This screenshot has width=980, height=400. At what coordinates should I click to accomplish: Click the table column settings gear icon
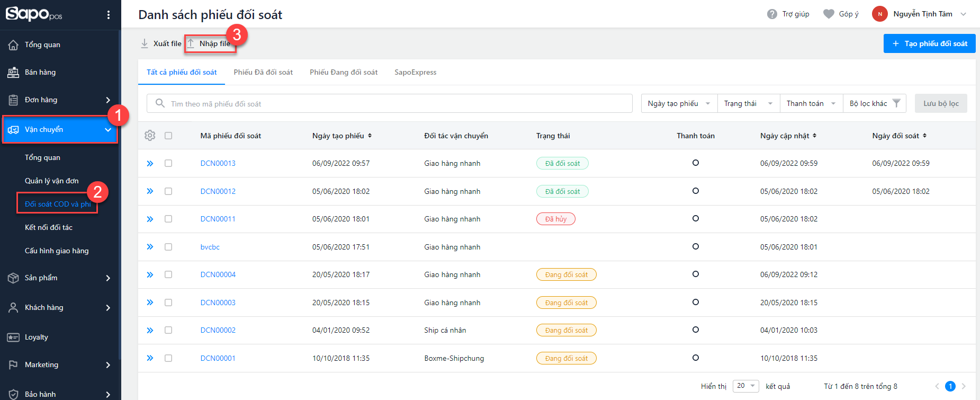pos(150,136)
